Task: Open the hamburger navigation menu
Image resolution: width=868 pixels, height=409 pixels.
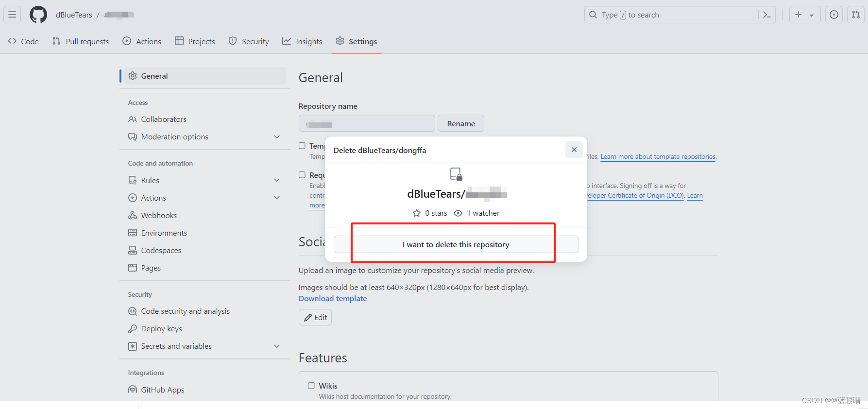Action: pos(12,15)
